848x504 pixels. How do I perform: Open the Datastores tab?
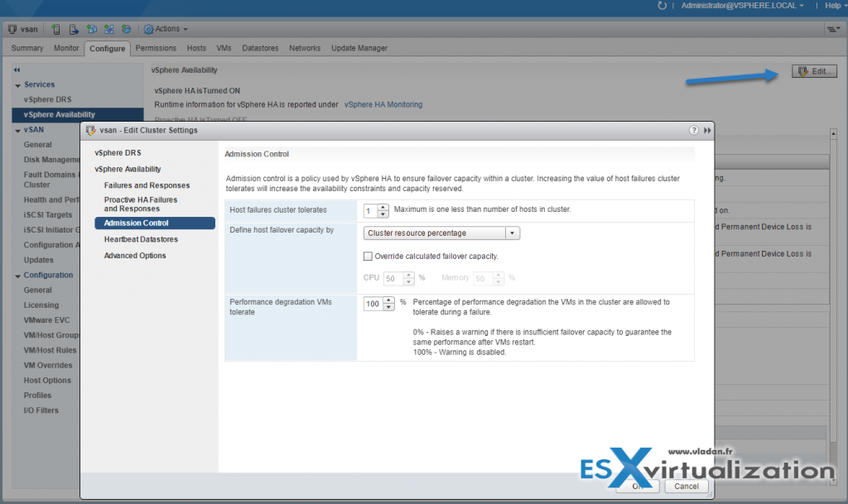260,48
